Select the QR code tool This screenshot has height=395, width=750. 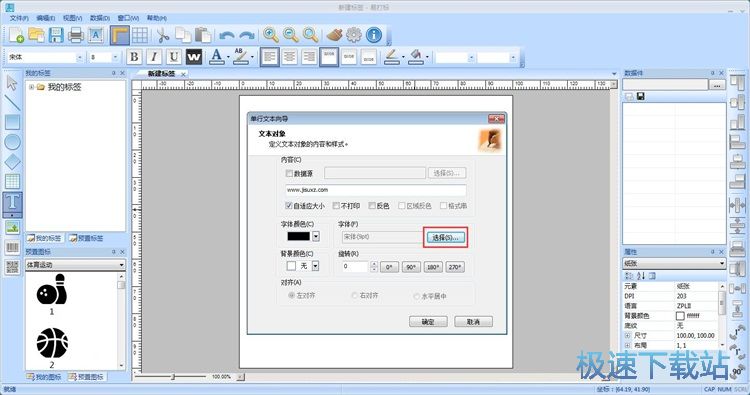click(12, 267)
